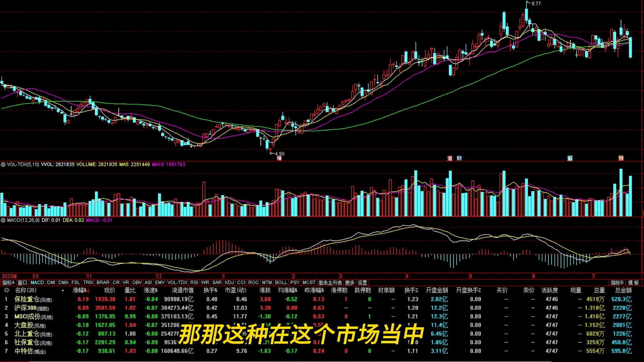Select the BOLL indicator tab
The height and width of the screenshot is (362, 644).
pos(281,283)
